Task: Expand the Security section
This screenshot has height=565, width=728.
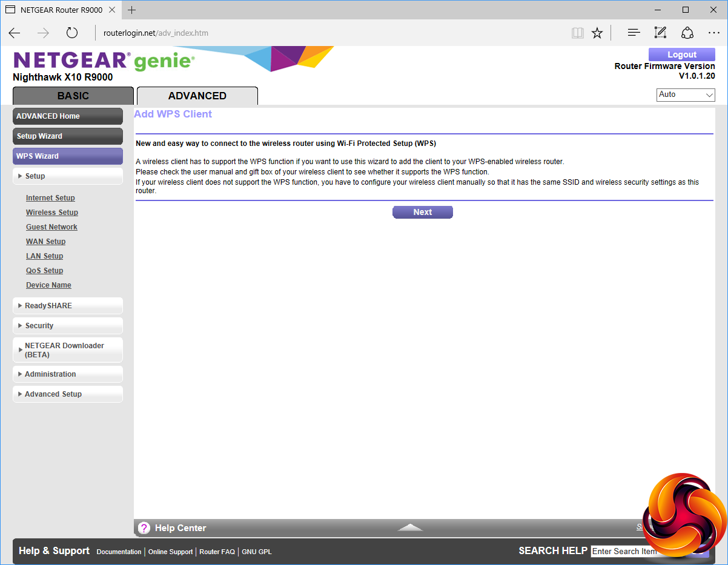Action: tap(68, 326)
